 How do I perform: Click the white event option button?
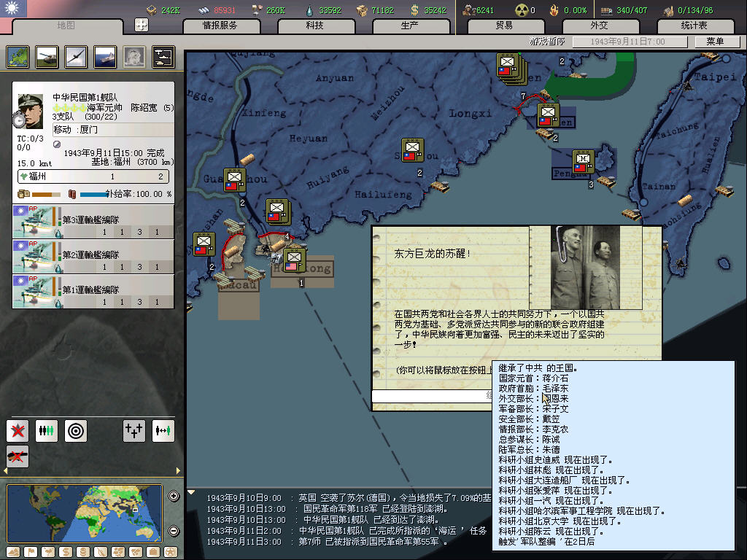(x=432, y=396)
